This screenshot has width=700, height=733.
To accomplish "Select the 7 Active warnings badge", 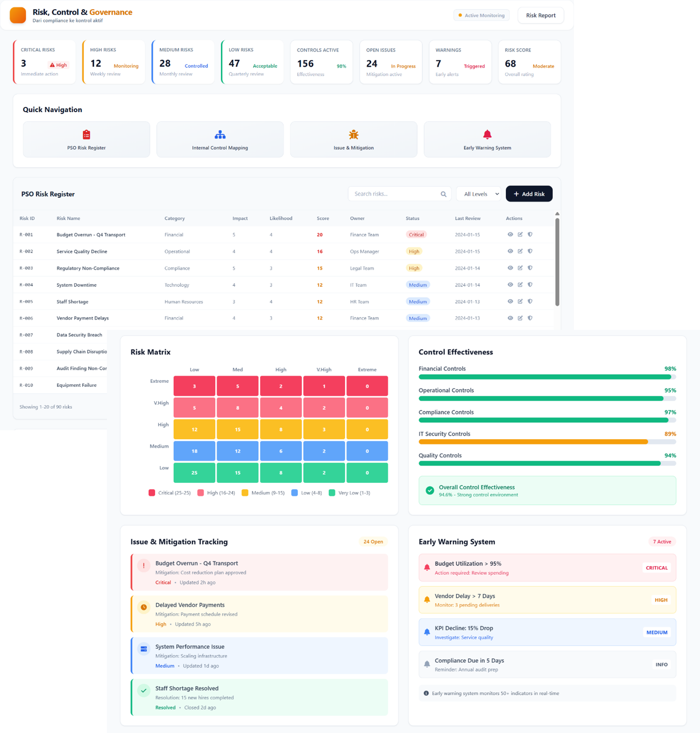I will click(x=662, y=541).
